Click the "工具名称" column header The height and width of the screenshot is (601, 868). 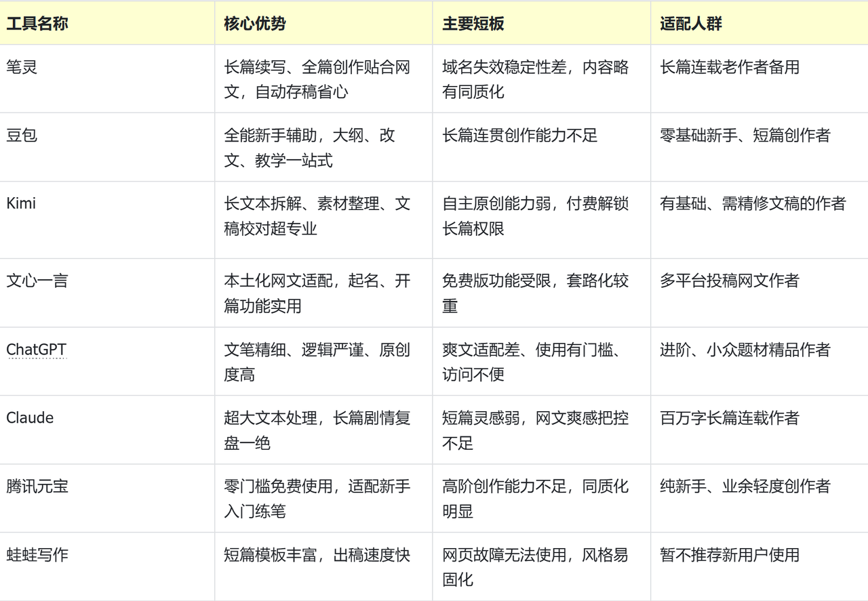(107, 24)
